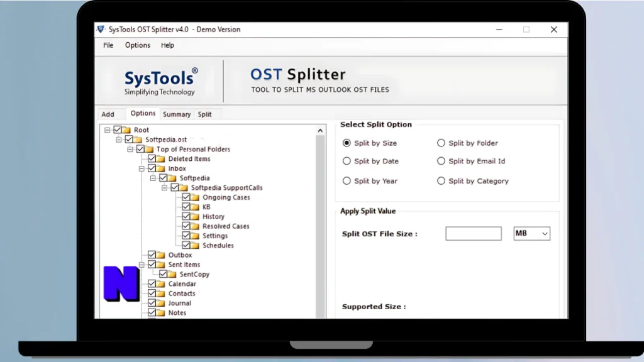Minimize the OST Splitter window

(x=499, y=30)
